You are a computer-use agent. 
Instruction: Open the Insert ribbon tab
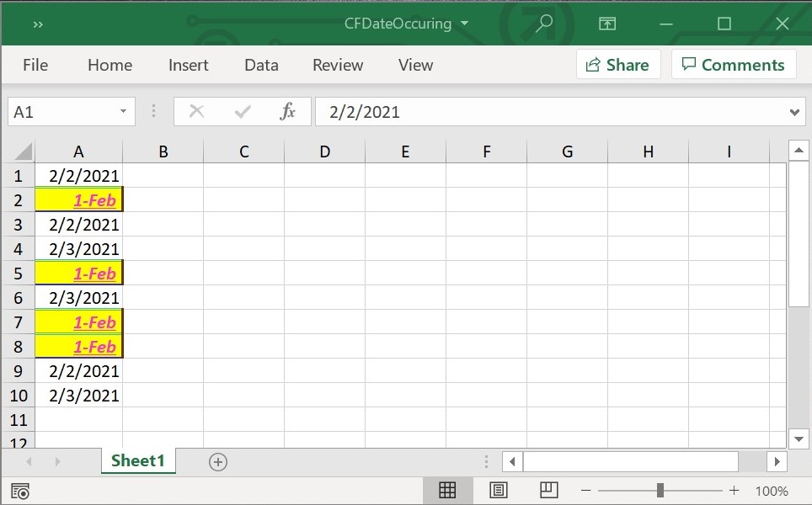[x=188, y=65]
